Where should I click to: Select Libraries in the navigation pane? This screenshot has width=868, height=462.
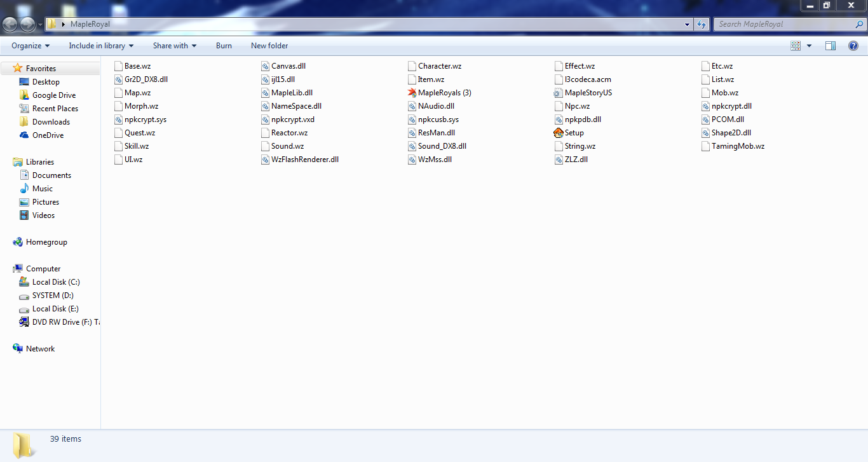(x=40, y=162)
